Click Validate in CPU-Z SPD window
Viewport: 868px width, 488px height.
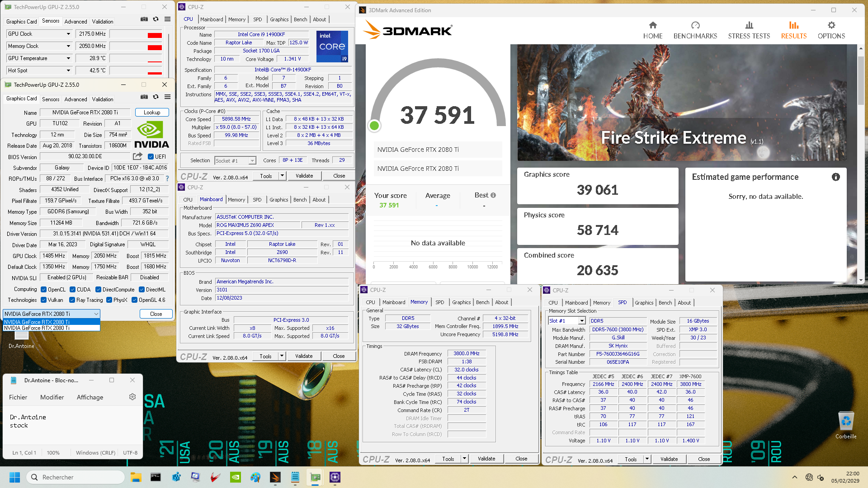[x=669, y=459]
